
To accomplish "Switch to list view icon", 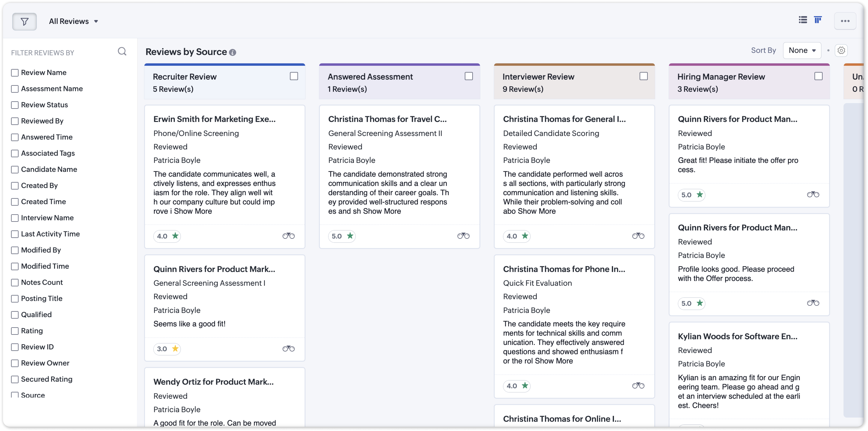I will click(803, 20).
